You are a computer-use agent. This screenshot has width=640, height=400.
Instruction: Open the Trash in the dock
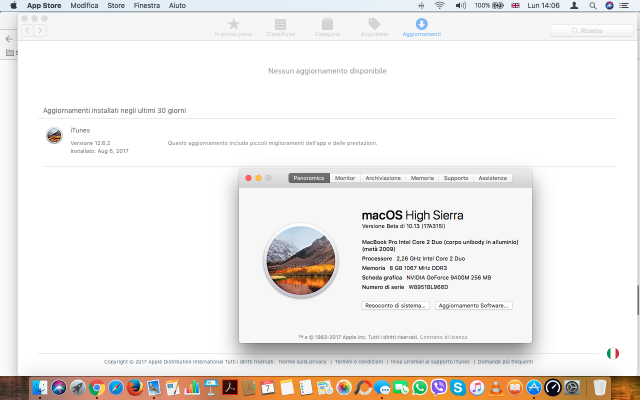click(x=600, y=387)
